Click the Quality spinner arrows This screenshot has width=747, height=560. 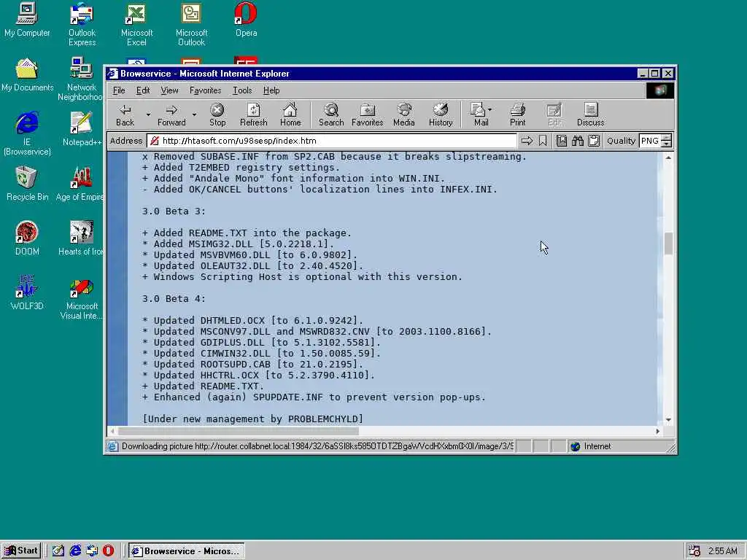667,141
